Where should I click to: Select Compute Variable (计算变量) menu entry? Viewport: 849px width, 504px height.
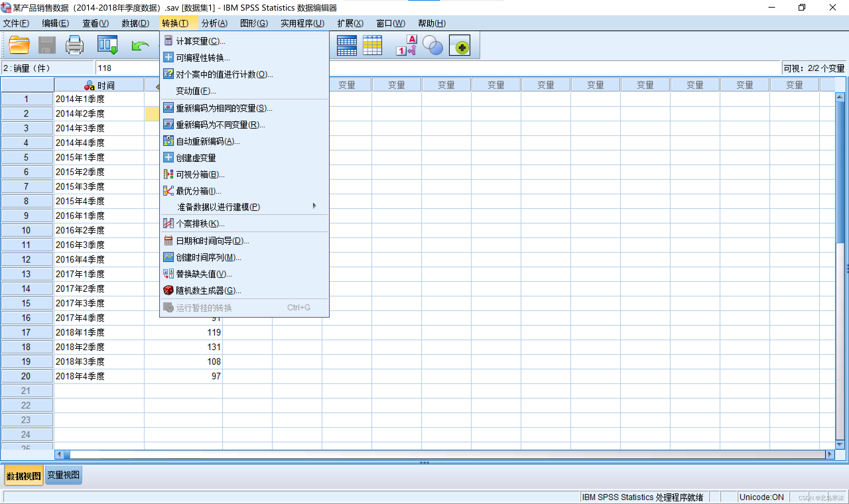click(x=200, y=41)
